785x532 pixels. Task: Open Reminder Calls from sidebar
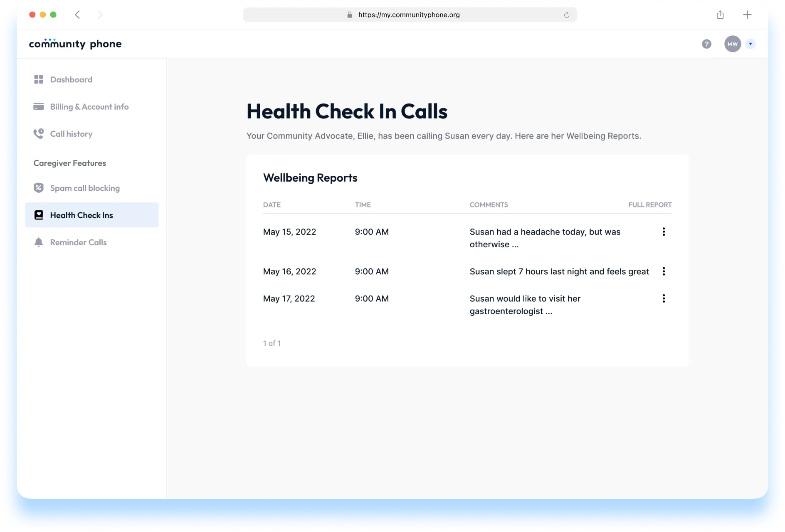pyautogui.click(x=78, y=242)
